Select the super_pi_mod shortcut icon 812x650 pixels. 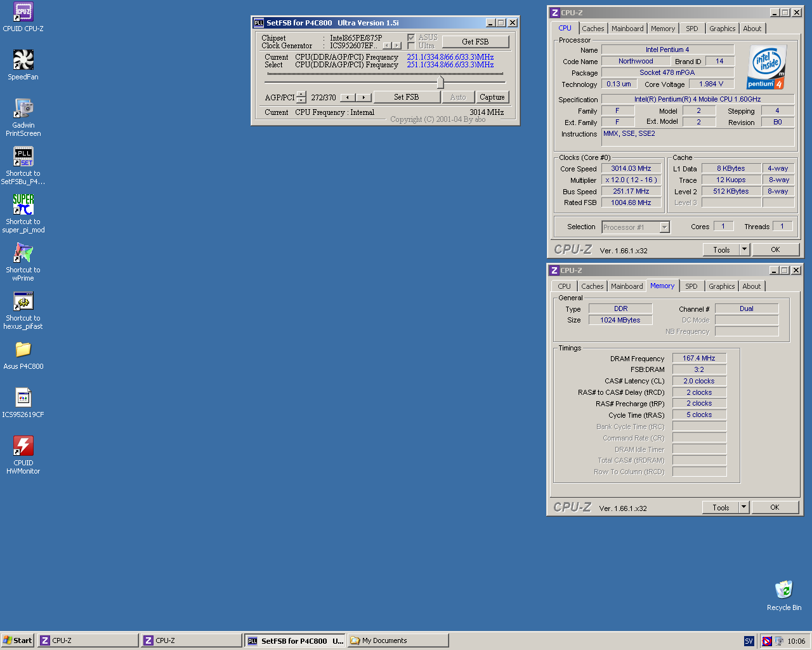pyautogui.click(x=23, y=204)
